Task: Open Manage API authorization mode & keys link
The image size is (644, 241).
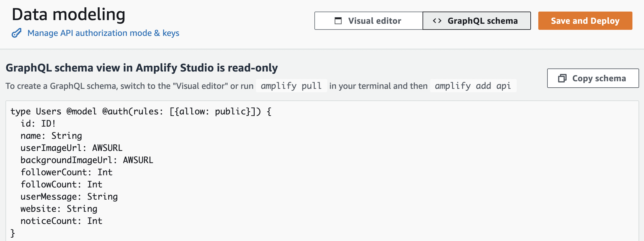Action: [x=103, y=33]
